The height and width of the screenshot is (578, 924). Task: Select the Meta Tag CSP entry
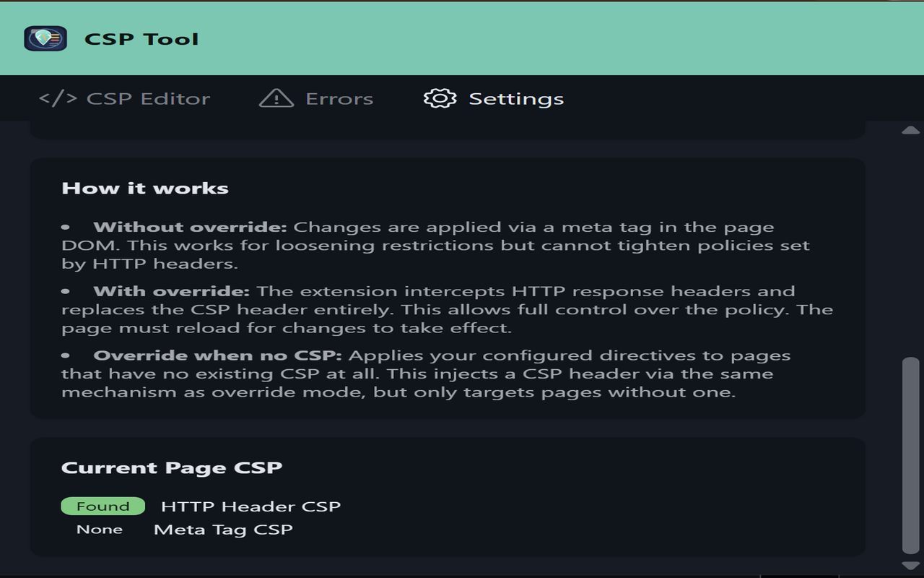tap(223, 529)
